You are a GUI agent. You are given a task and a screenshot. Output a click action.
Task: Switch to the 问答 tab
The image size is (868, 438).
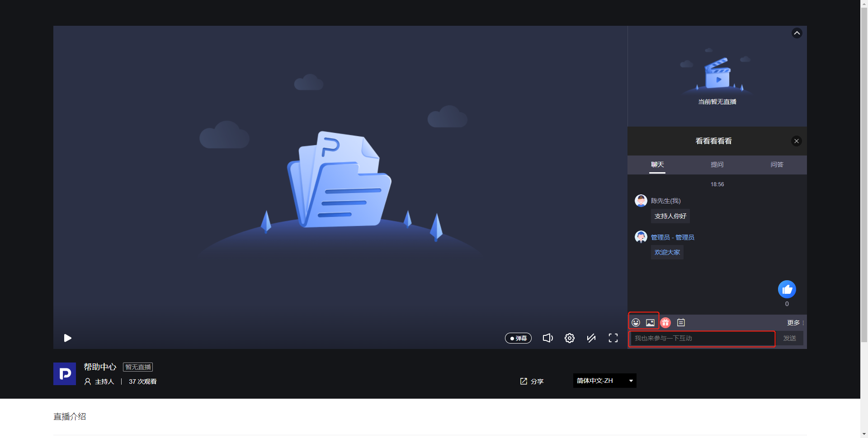tap(777, 165)
